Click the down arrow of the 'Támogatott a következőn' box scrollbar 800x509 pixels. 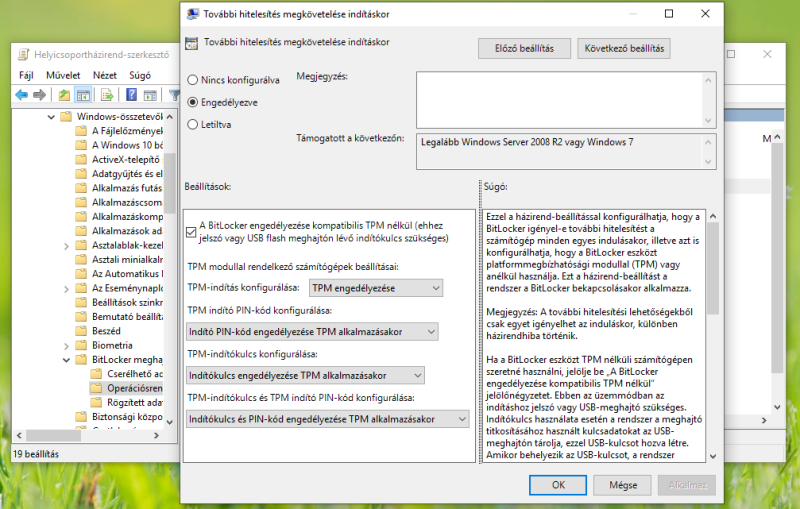pyautogui.click(x=708, y=162)
